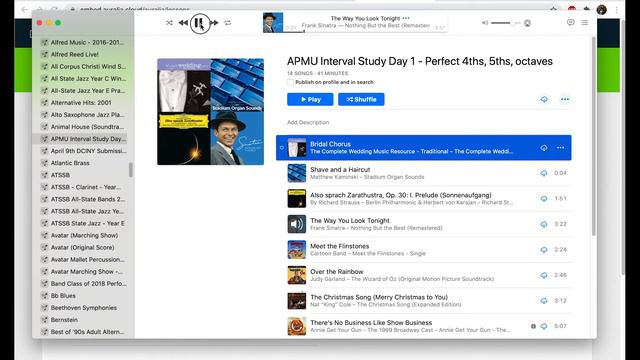This screenshot has height=360, width=640.
Task: Open Avatar (Marching Show) playlist
Action: pyautogui.click(x=83, y=235)
